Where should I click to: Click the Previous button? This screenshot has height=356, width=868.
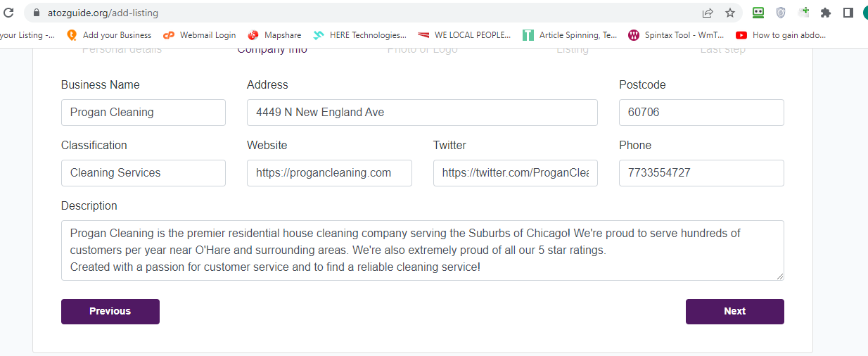[110, 312]
